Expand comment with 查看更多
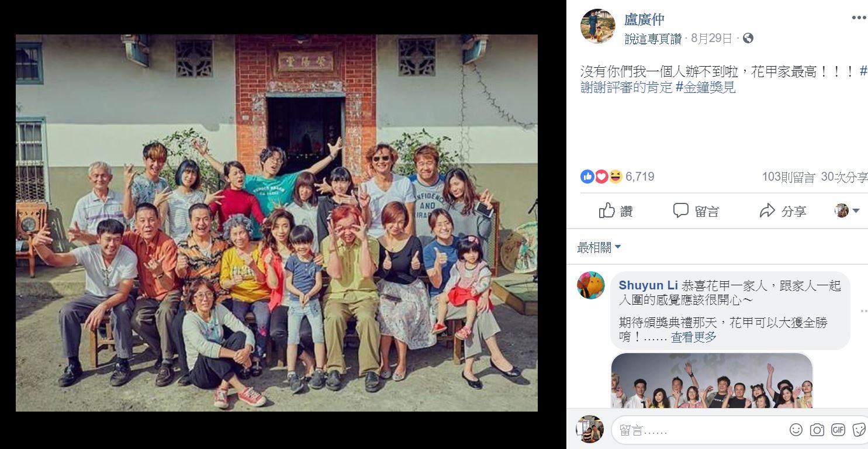 [x=693, y=337]
